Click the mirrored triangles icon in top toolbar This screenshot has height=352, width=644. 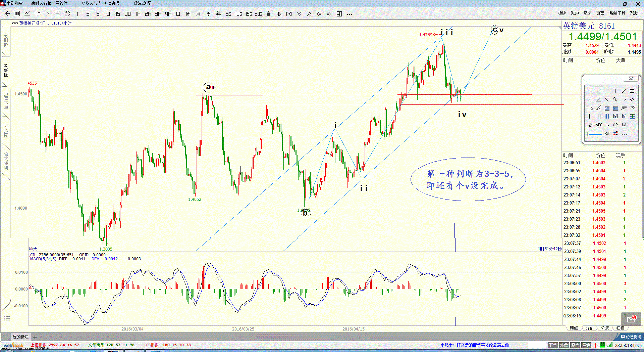point(279,14)
